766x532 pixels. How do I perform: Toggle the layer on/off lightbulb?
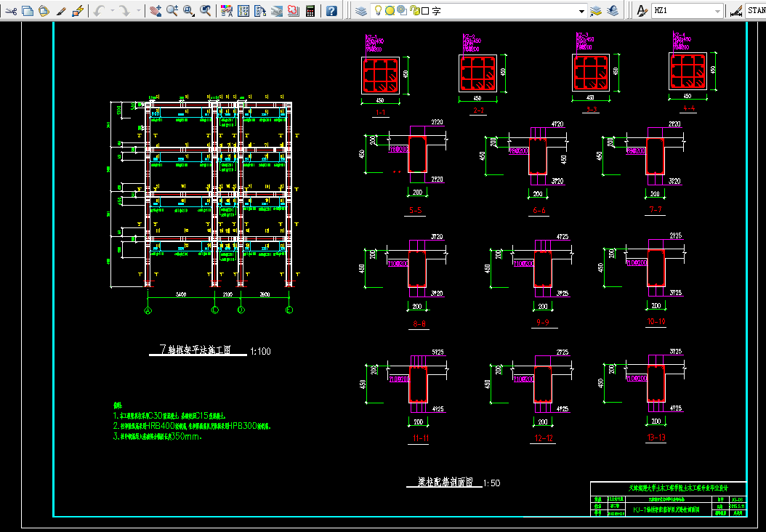click(378, 10)
